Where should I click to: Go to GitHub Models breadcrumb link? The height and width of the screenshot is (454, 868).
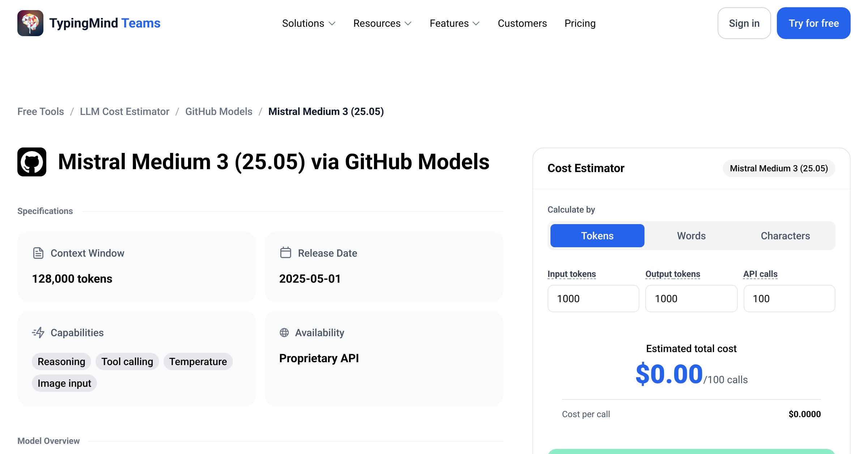pos(219,111)
